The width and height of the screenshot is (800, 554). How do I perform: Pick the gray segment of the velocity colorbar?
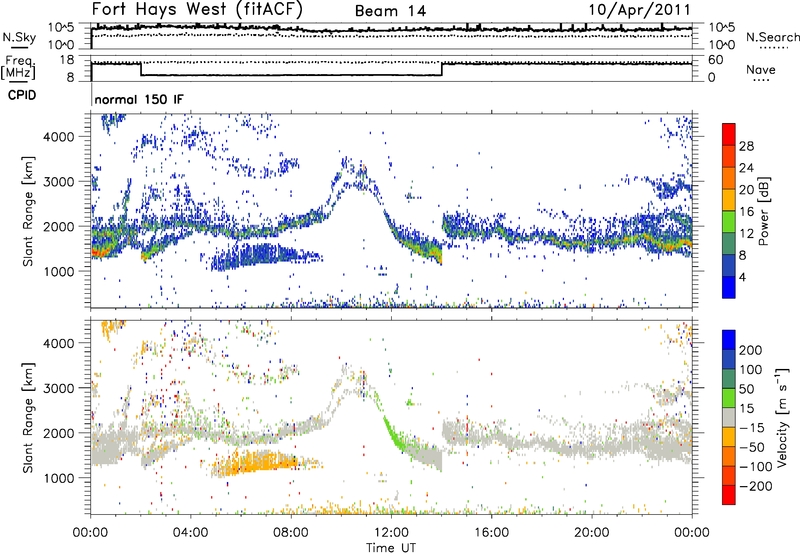coord(729,418)
